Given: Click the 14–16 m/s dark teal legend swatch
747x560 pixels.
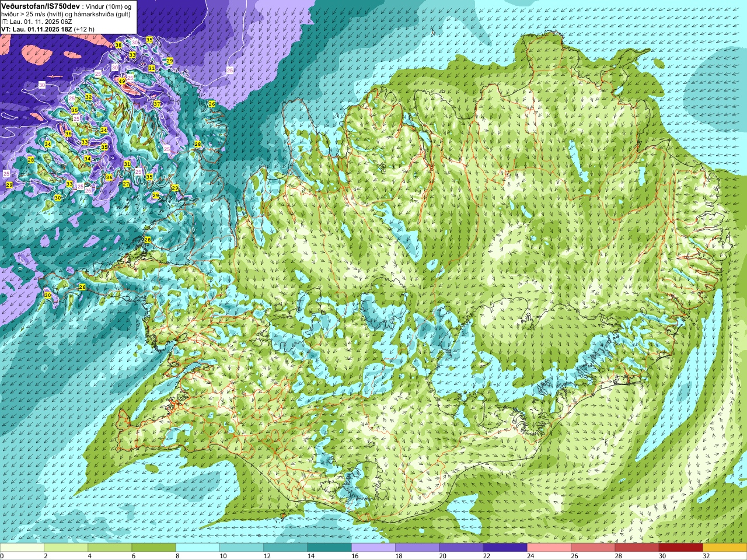Looking at the screenshot, I should [330, 548].
